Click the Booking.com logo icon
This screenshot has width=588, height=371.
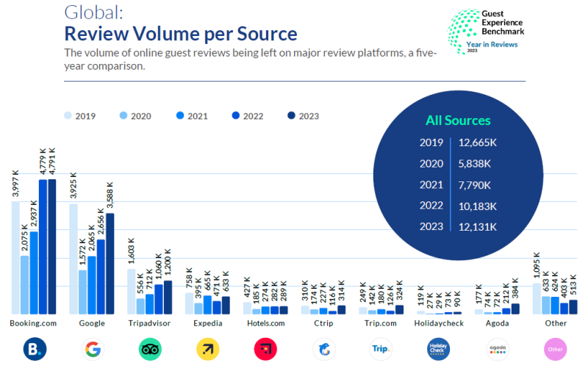point(35,349)
